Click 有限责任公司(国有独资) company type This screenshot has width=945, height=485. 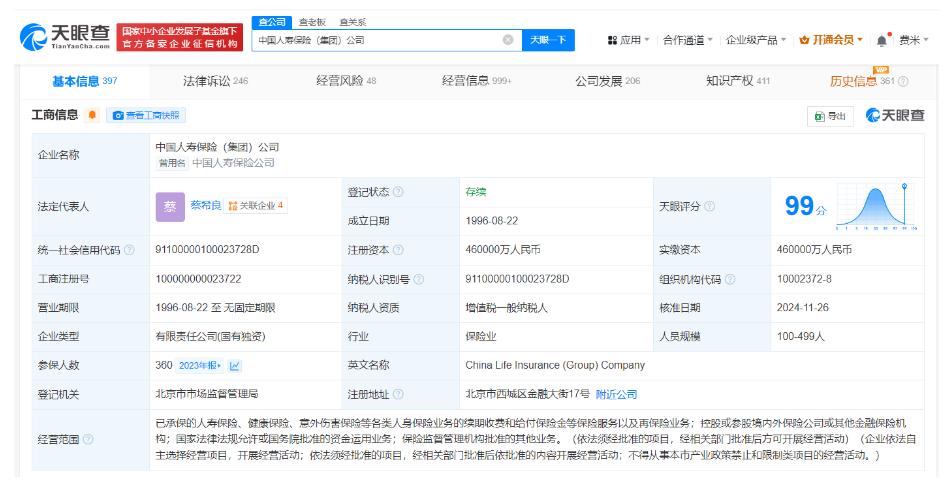tap(210, 336)
